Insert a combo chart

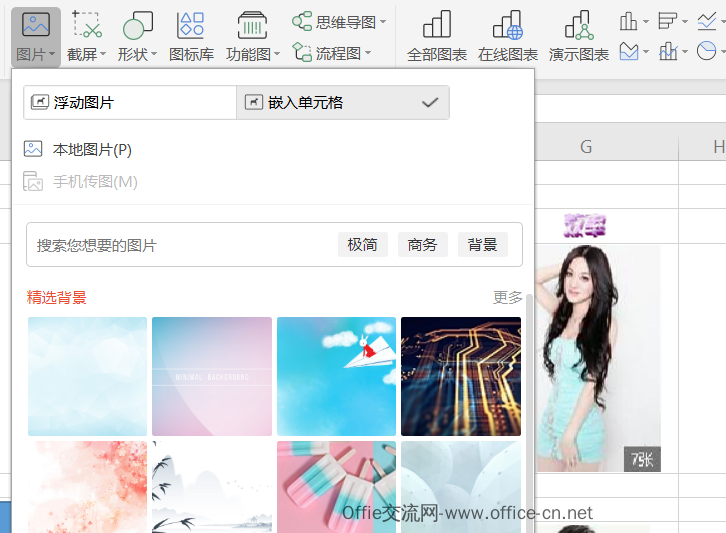[x=668, y=51]
